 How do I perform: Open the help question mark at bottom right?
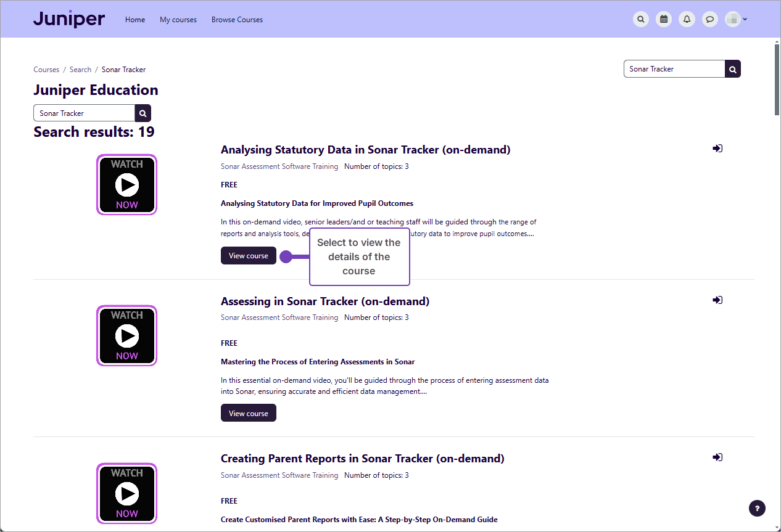click(x=757, y=508)
